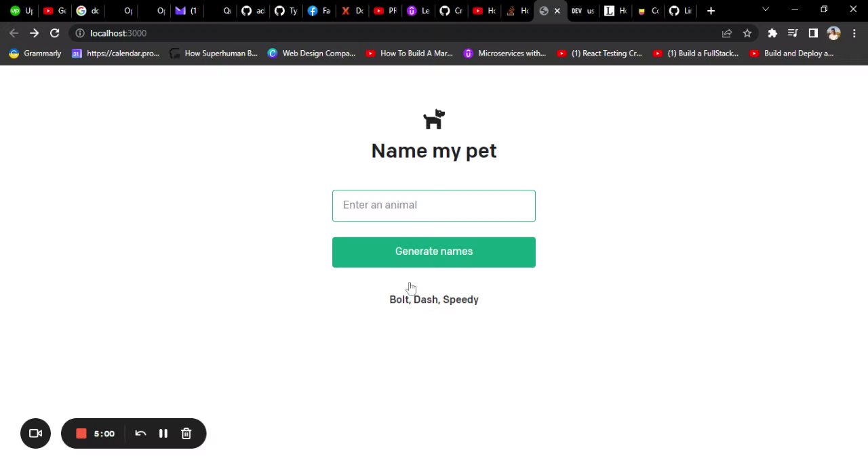
Task: Open a new browser tab
Action: tap(711, 11)
